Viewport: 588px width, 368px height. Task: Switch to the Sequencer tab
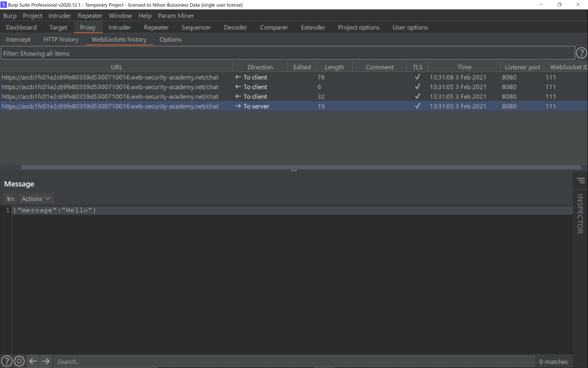196,27
